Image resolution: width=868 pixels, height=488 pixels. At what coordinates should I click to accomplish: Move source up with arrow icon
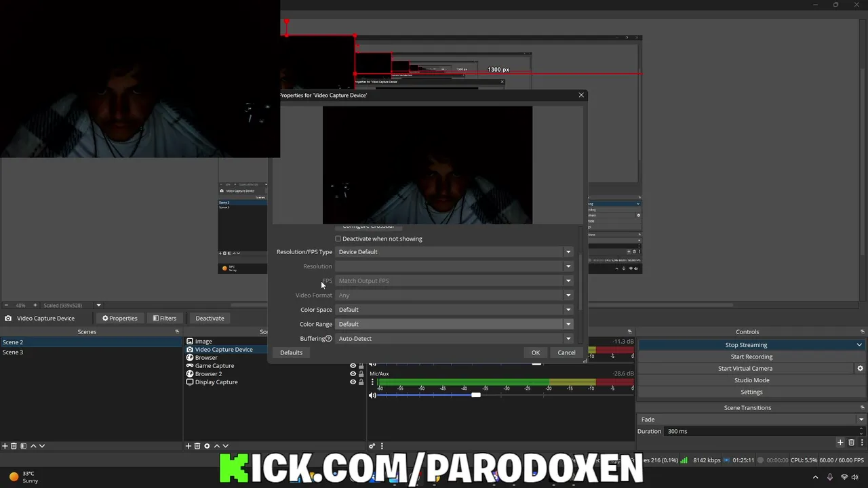tap(216, 446)
